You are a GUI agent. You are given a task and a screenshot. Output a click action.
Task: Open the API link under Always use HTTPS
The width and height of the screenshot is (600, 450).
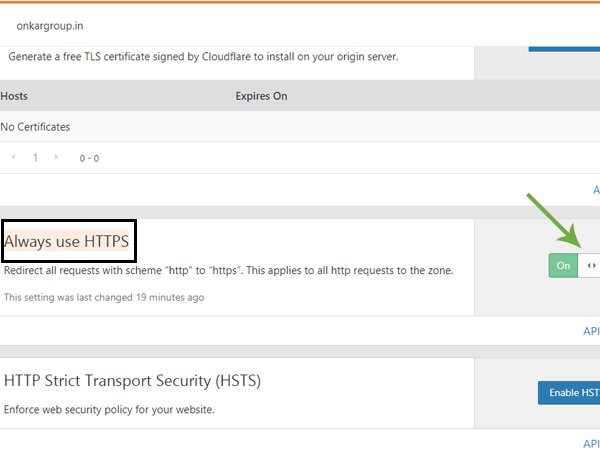click(x=591, y=331)
